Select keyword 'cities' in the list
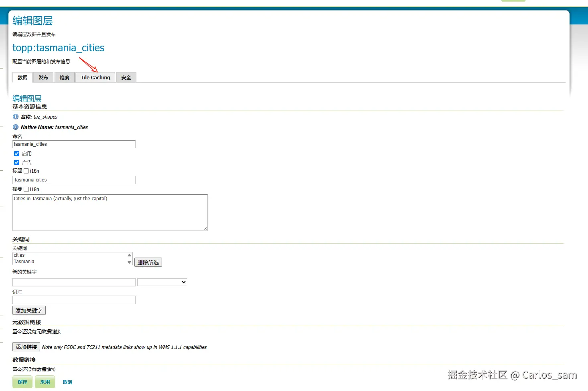 (x=69, y=255)
